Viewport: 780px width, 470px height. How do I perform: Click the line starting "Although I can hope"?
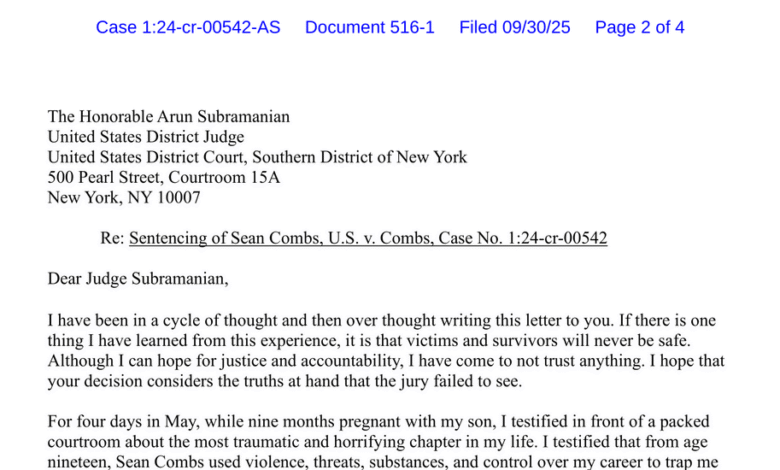click(x=386, y=361)
